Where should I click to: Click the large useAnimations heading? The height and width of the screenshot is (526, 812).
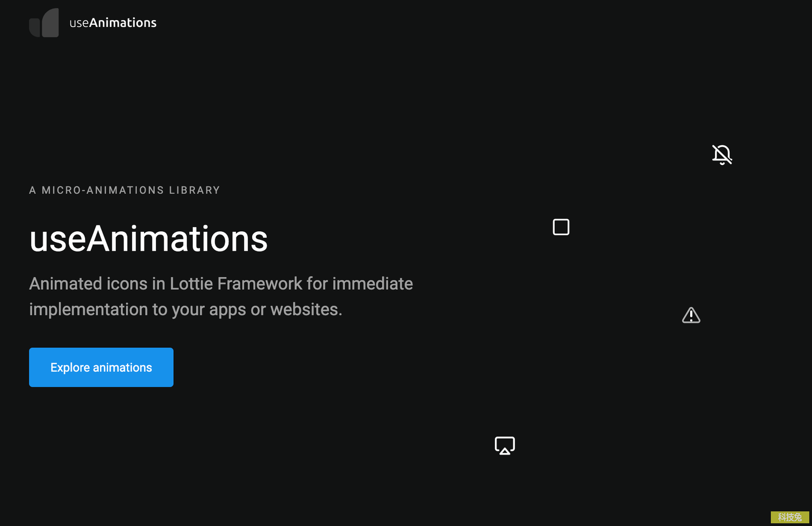[x=149, y=239]
